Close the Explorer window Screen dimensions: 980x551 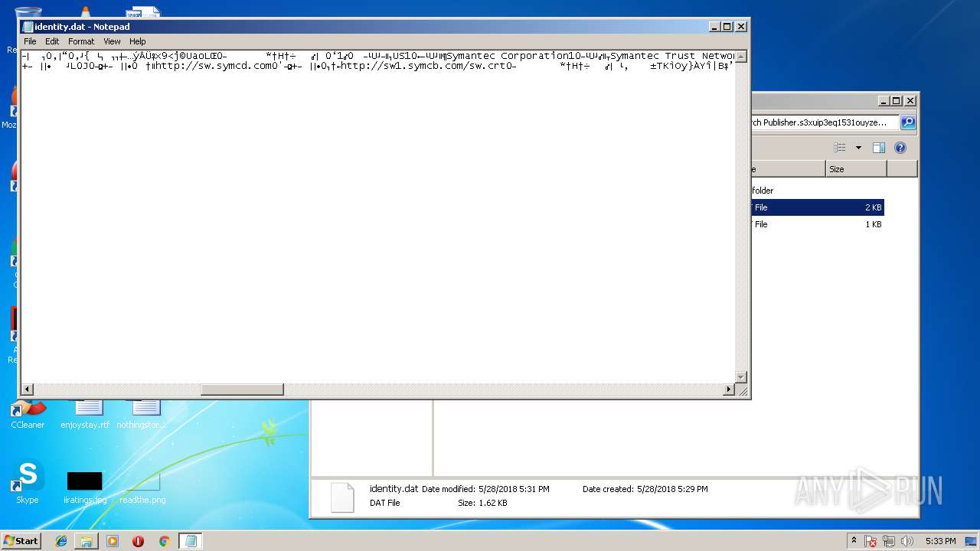pos(910,100)
